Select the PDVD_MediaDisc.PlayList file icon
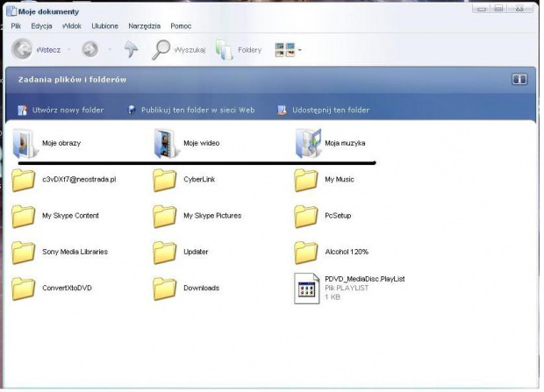Screen dimensions: 544x392 [x=306, y=288]
